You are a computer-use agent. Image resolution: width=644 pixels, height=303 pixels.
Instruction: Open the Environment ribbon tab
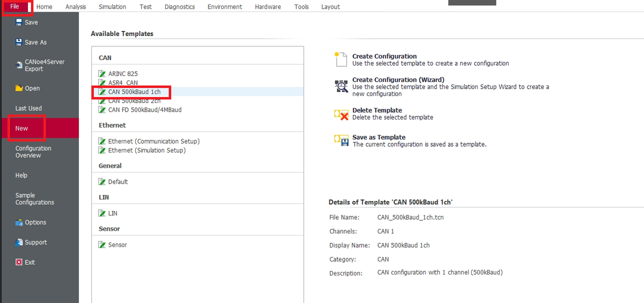pos(225,7)
